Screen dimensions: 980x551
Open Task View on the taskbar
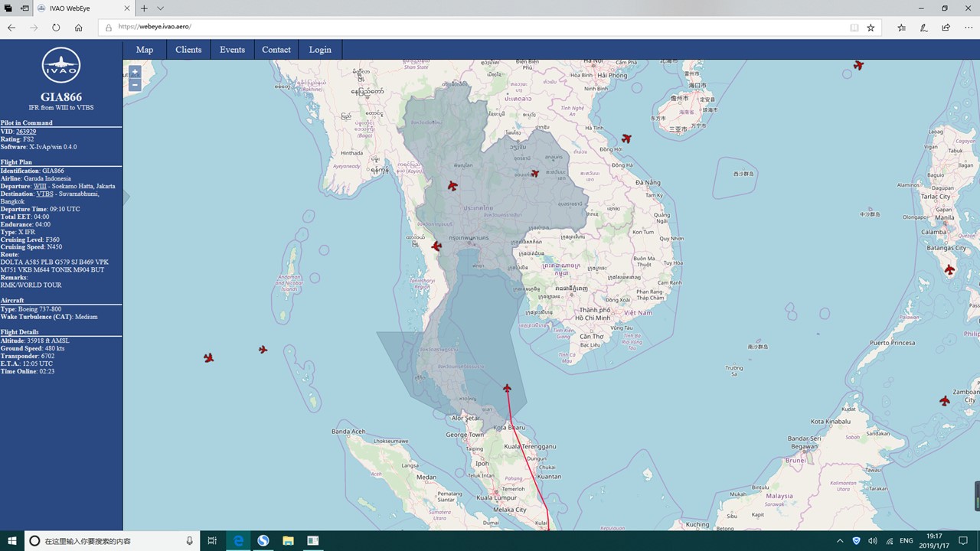pyautogui.click(x=213, y=541)
